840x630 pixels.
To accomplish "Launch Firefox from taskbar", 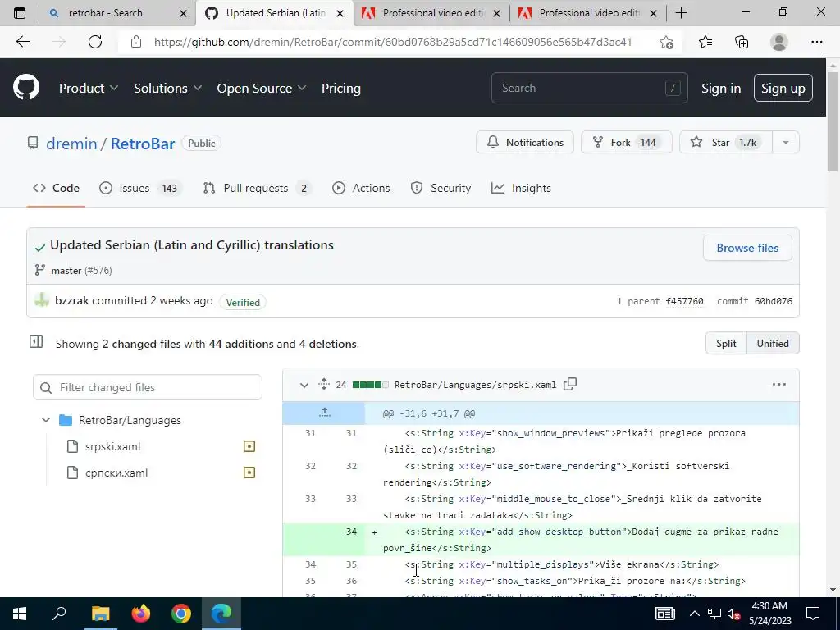I will pyautogui.click(x=141, y=614).
